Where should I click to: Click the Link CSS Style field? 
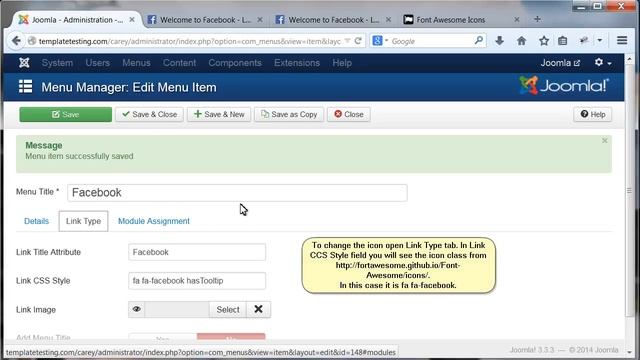[197, 281]
